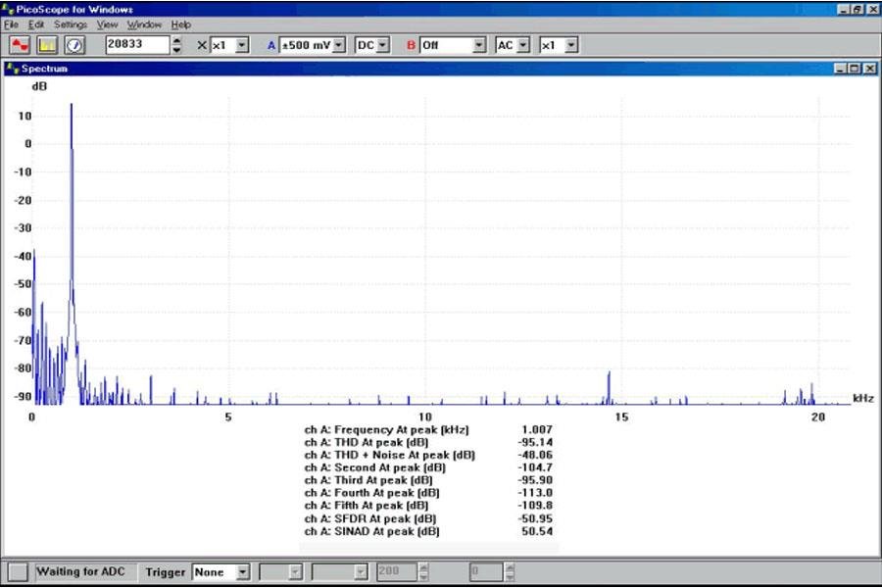Click the PicoScope application title bar icon
The width and height of the screenshot is (882, 588).
pos(8,8)
